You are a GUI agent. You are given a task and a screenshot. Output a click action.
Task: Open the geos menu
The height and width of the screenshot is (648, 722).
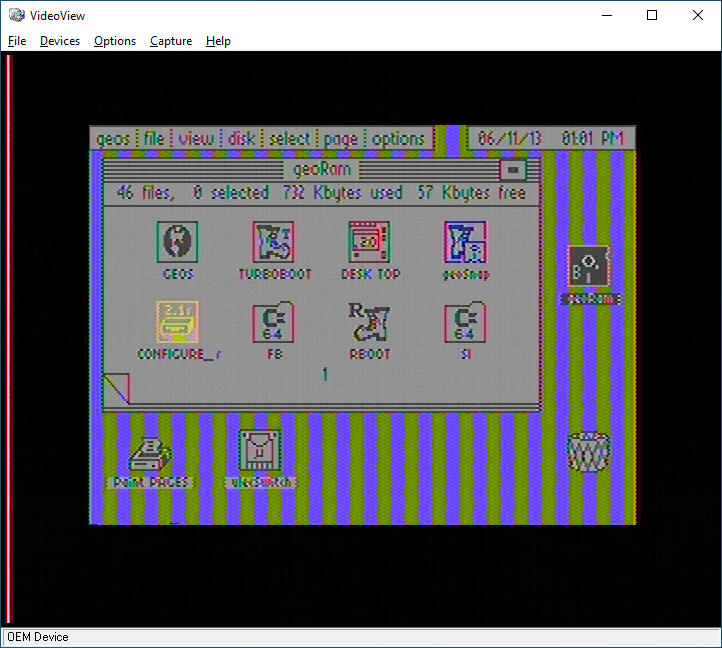113,139
